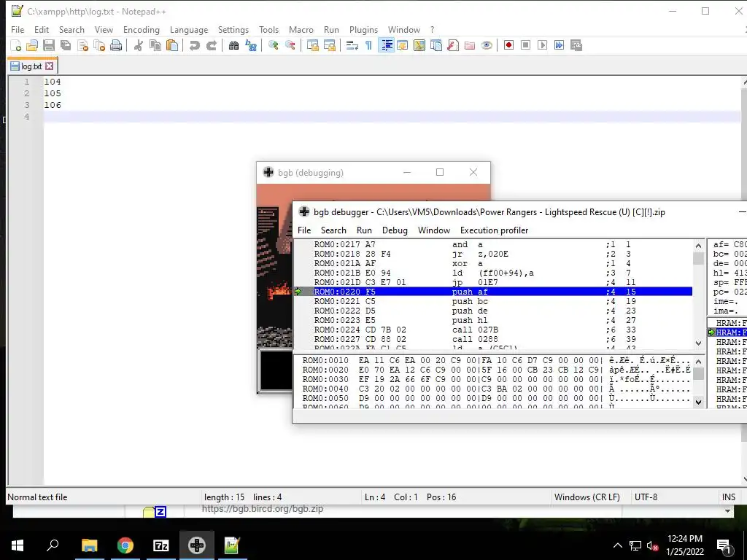Open Function List toolbar icon
This screenshot has height=560, width=747.
(453, 45)
